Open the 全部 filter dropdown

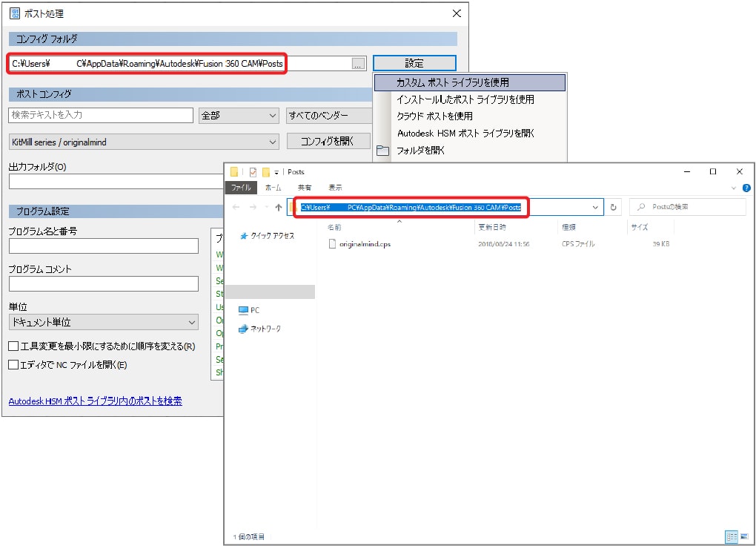[239, 116]
